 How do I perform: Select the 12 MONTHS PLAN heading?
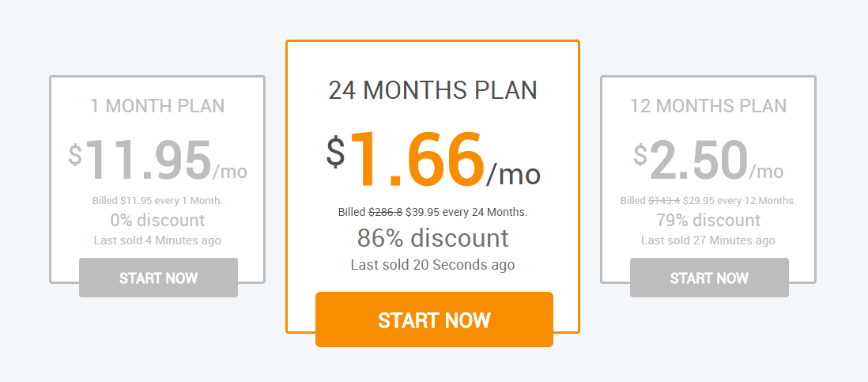point(708,106)
